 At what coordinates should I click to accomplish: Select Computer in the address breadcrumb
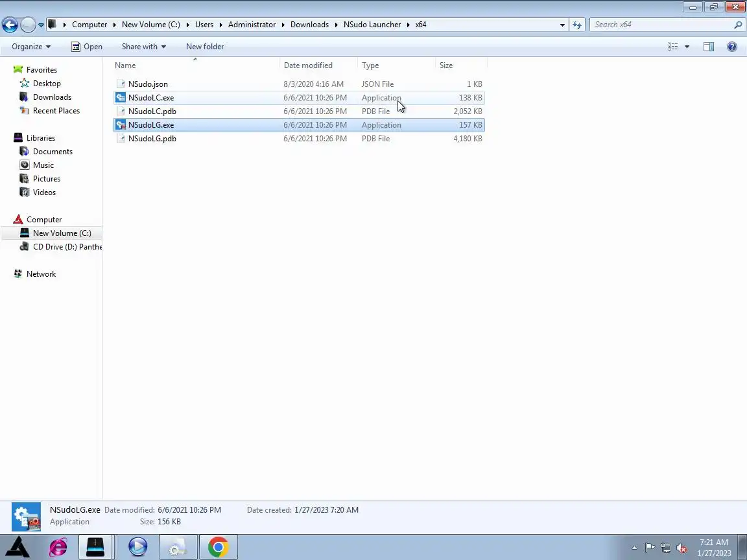(89, 25)
